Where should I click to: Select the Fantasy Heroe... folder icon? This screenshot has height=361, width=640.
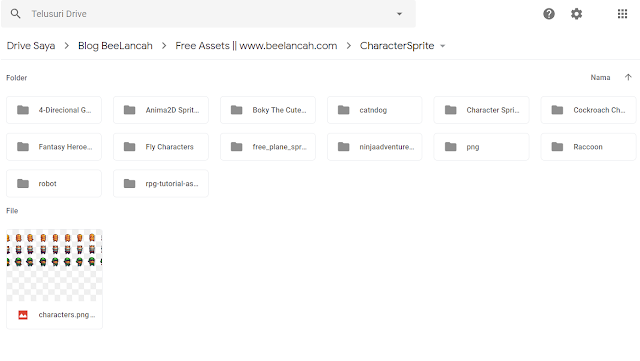(23, 147)
